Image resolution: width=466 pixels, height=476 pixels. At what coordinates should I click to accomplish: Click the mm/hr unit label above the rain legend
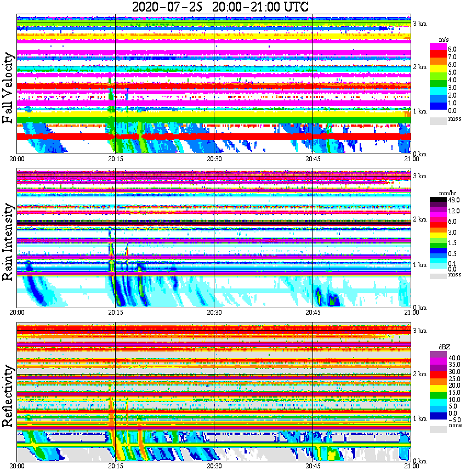click(x=447, y=194)
